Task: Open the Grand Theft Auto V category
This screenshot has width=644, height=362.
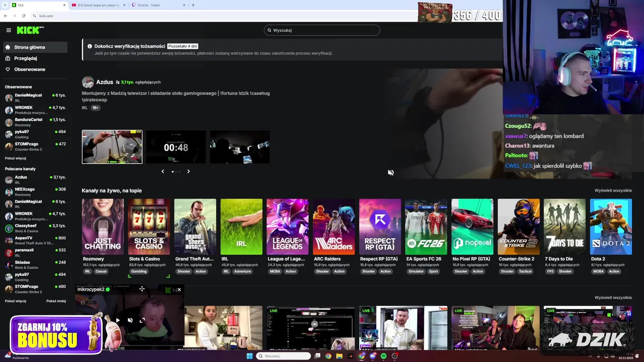Action: pos(195,227)
